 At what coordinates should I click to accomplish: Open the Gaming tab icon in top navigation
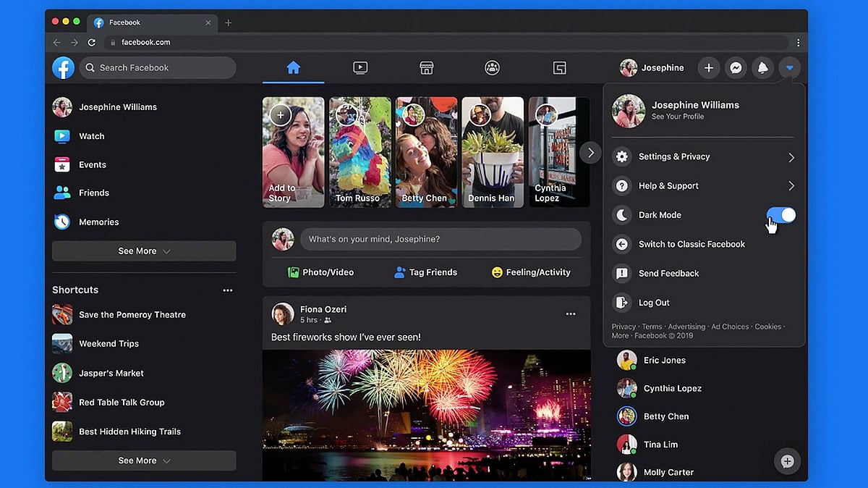click(x=559, y=68)
